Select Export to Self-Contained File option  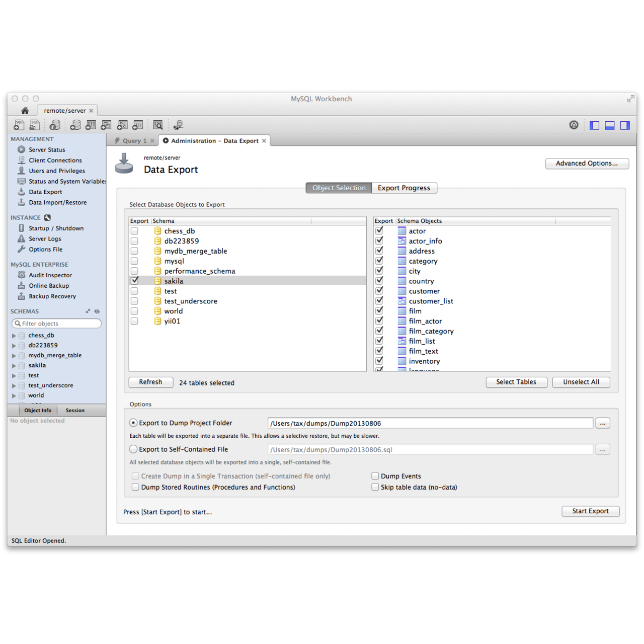click(x=133, y=449)
